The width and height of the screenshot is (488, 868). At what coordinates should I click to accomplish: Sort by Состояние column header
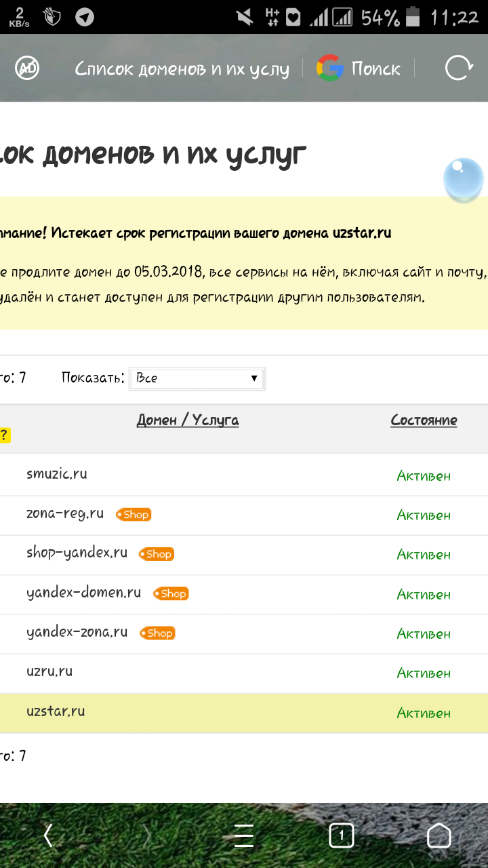pos(424,420)
